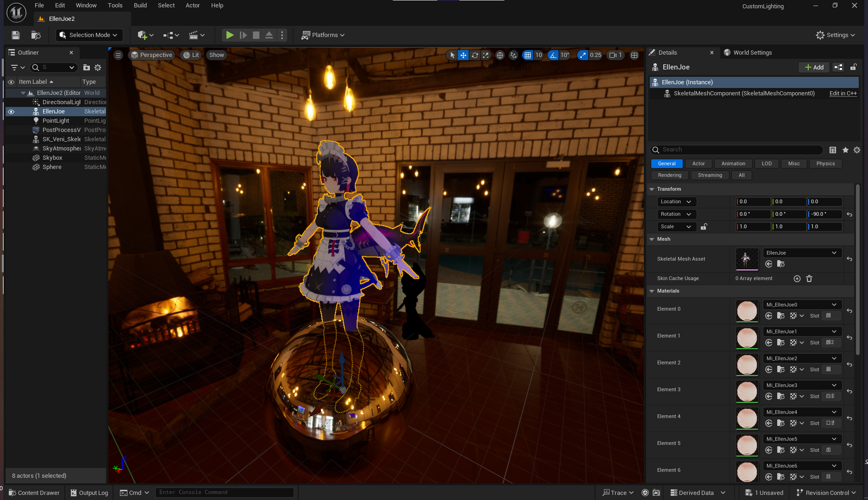Activate the scale gizmo tool
This screenshot has height=500, width=868.
click(485, 55)
